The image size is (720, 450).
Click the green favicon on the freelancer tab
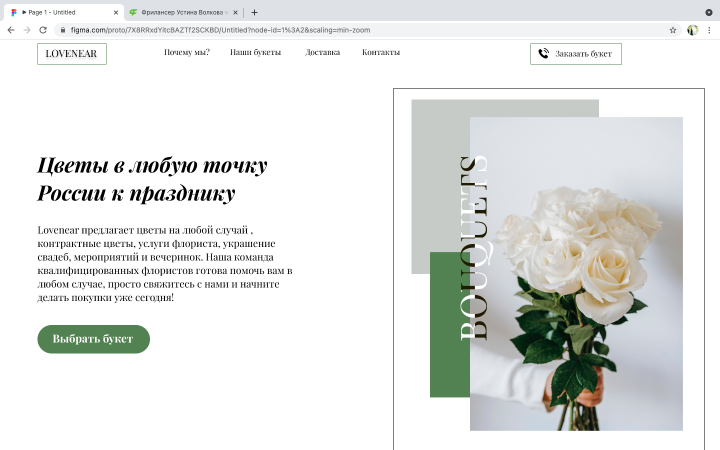(133, 12)
